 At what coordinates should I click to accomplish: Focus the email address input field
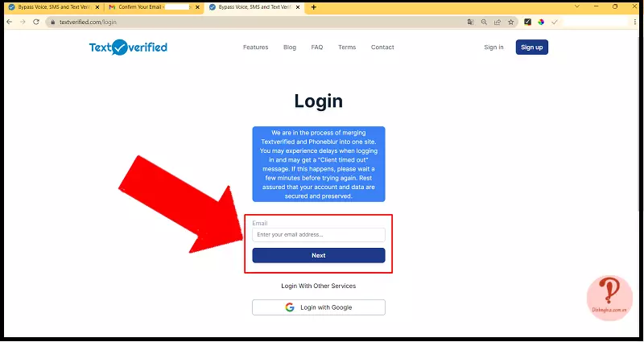point(319,235)
